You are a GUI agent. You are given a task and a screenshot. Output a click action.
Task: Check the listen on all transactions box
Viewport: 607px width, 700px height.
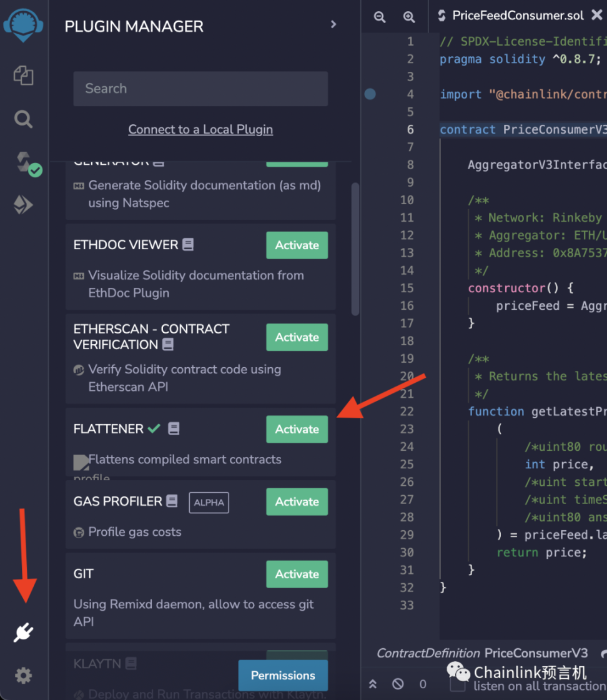point(458,684)
